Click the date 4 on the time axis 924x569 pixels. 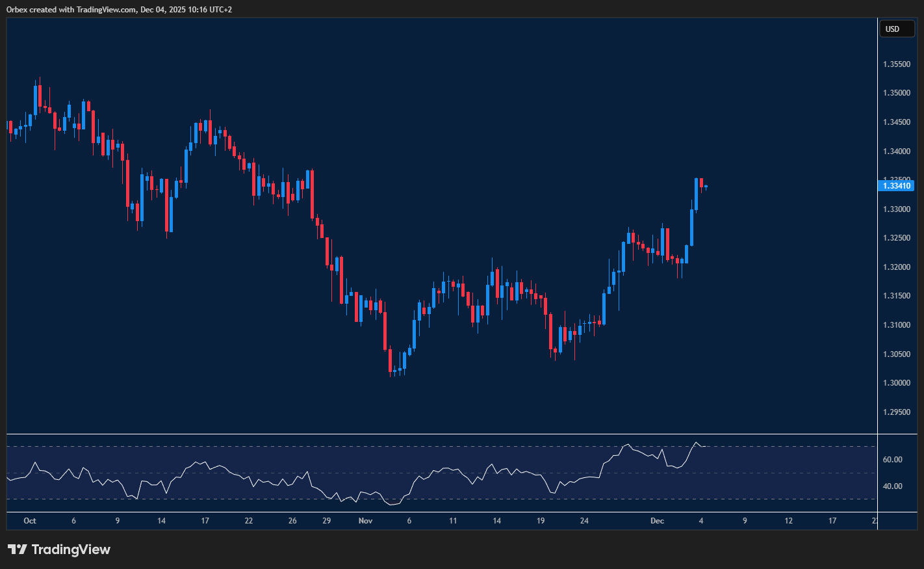coord(700,521)
